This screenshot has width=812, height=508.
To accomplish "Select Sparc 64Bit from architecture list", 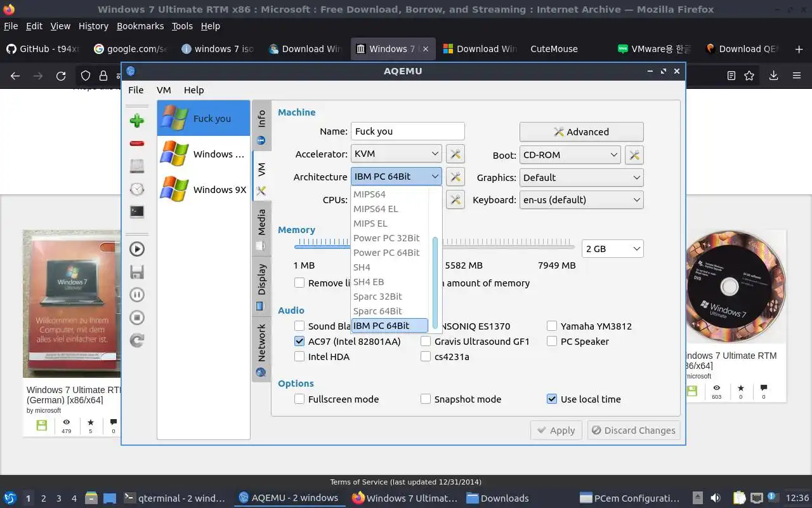I will click(390, 311).
